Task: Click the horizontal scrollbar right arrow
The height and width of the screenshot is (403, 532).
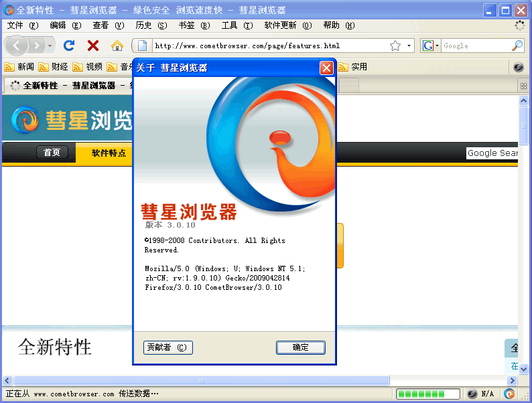Action: pyautogui.click(x=513, y=381)
